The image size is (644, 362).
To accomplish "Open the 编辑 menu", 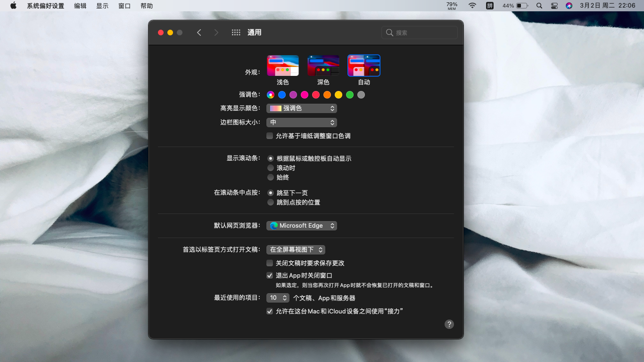I will pyautogui.click(x=80, y=6).
